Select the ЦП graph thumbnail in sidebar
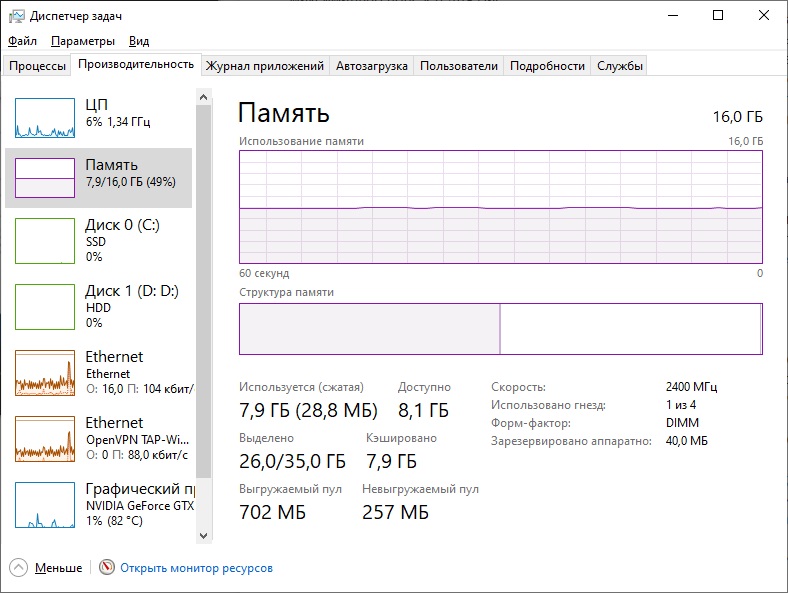The image size is (788, 593). tap(45, 118)
